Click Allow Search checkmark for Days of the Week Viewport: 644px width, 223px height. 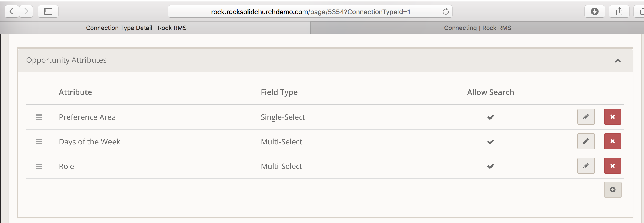[490, 142]
